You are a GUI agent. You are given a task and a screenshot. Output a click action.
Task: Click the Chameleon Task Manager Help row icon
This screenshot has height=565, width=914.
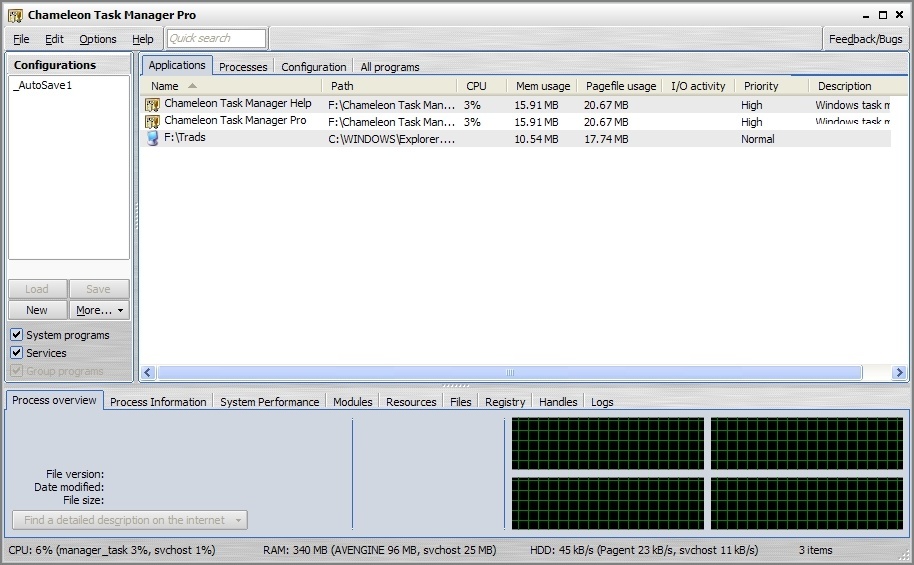point(152,105)
